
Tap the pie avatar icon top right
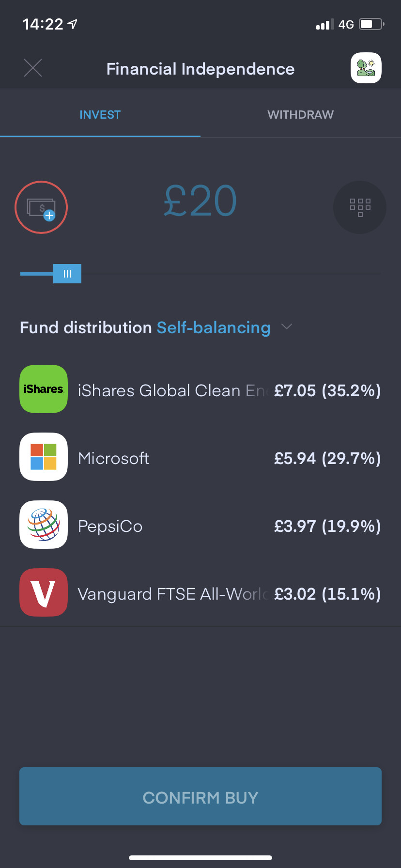point(366,68)
